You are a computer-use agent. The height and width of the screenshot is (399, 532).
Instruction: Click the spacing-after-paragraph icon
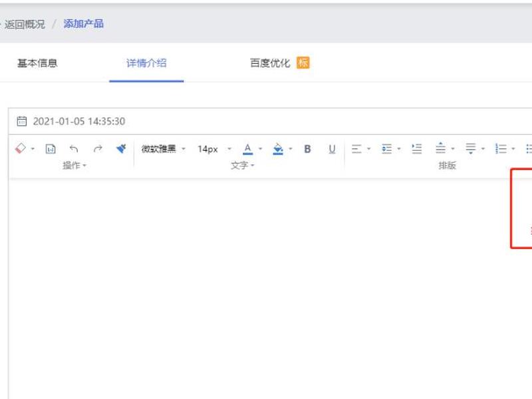[471, 148]
